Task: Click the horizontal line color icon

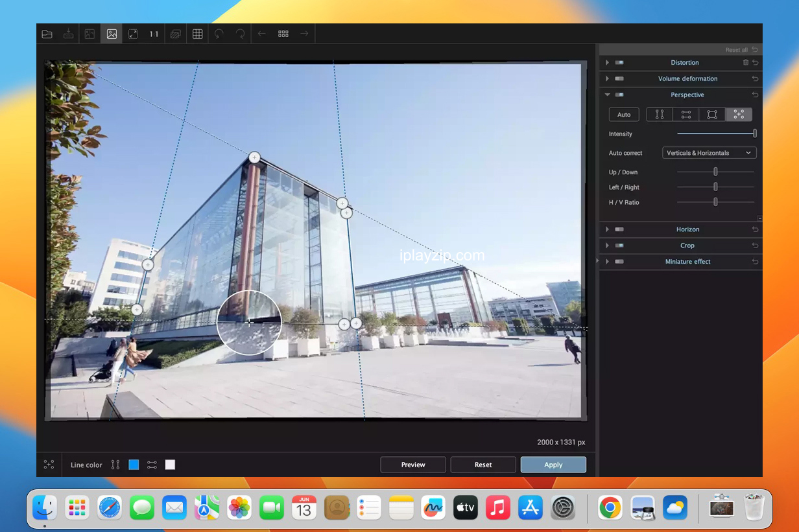Action: click(152, 465)
